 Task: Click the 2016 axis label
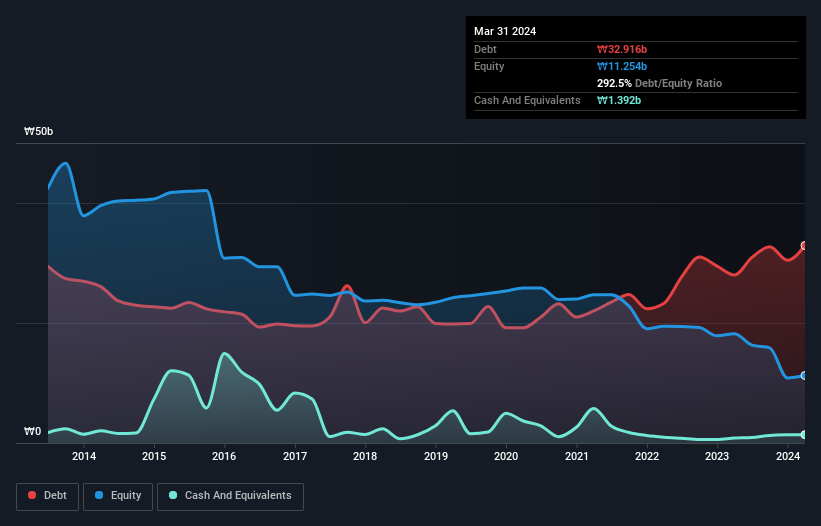tap(224, 456)
